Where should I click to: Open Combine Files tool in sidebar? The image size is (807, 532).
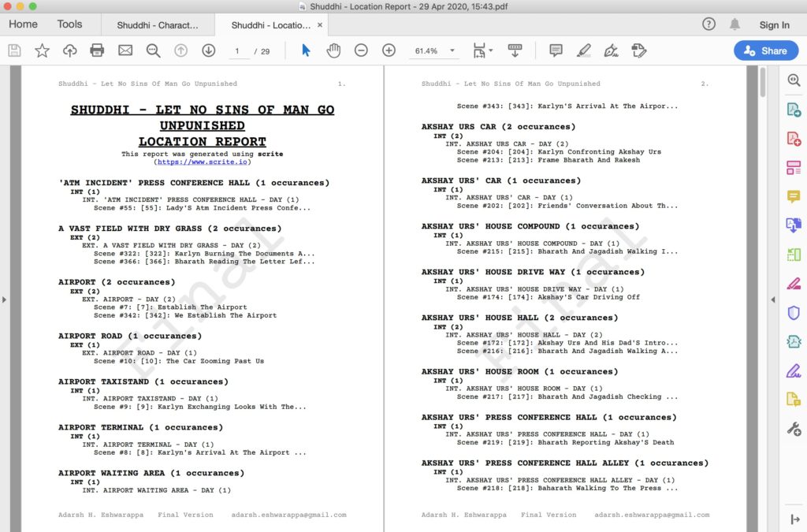794,225
